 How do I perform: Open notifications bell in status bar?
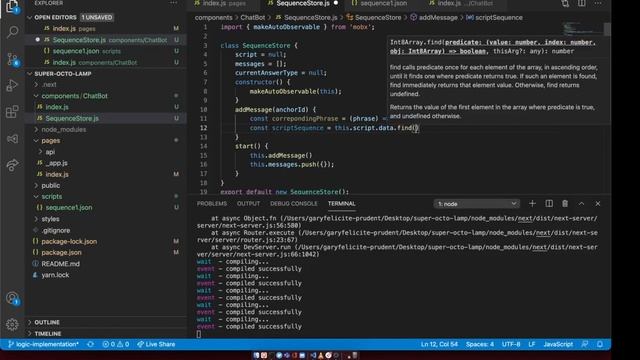[x=600, y=344]
